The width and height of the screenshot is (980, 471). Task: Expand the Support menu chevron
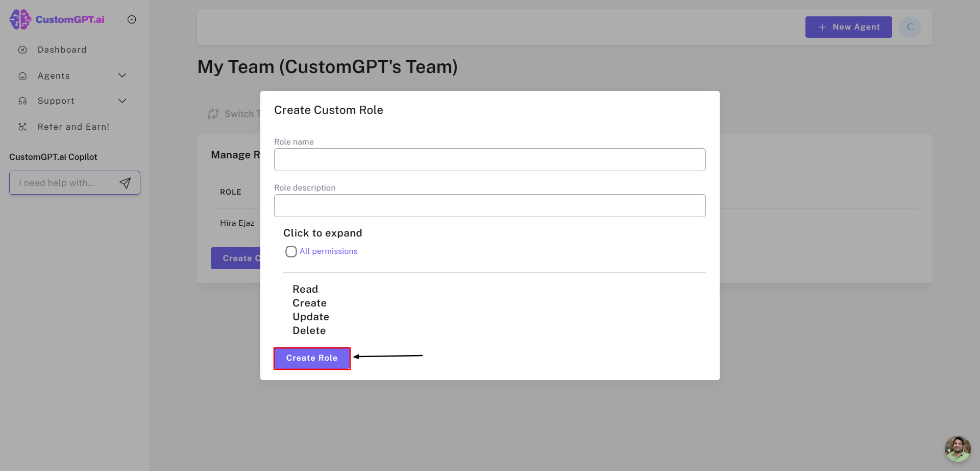122,101
